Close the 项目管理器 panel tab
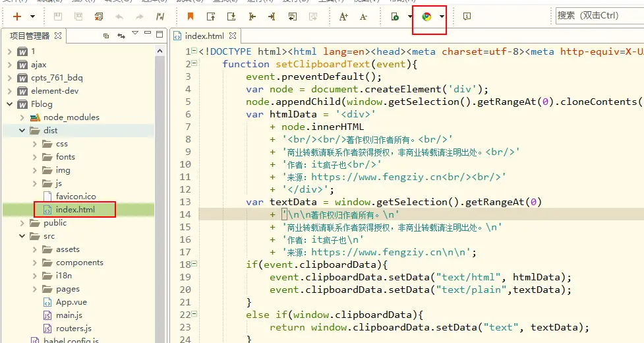 (x=58, y=36)
